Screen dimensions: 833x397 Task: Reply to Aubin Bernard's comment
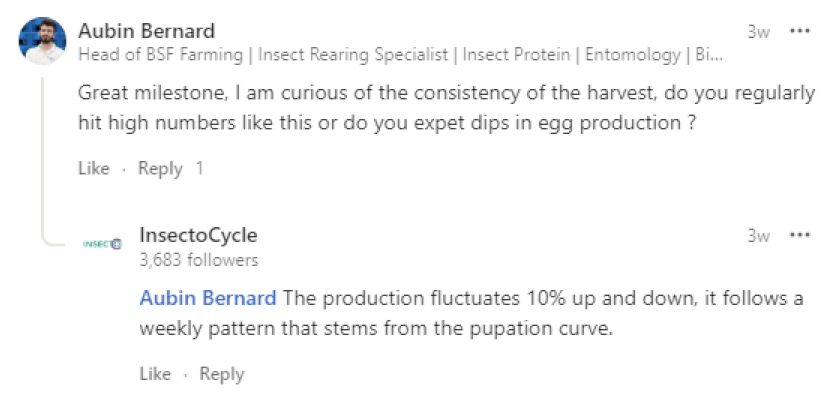[160, 169]
